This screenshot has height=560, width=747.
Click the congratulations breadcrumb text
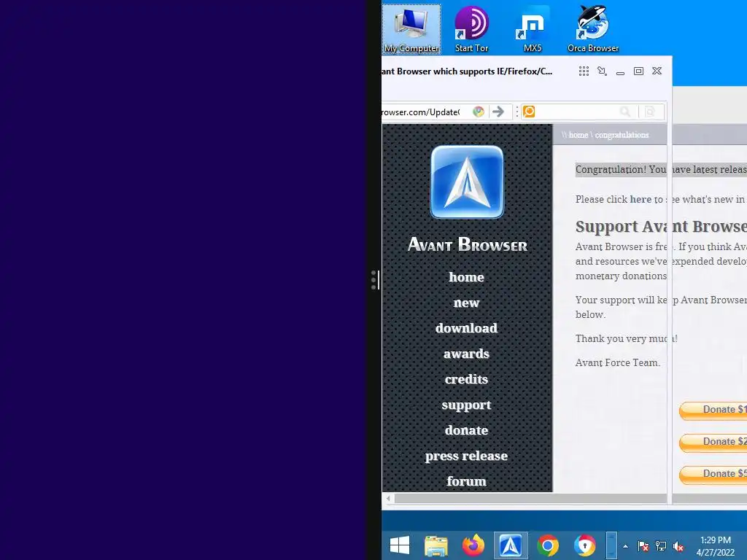622,135
